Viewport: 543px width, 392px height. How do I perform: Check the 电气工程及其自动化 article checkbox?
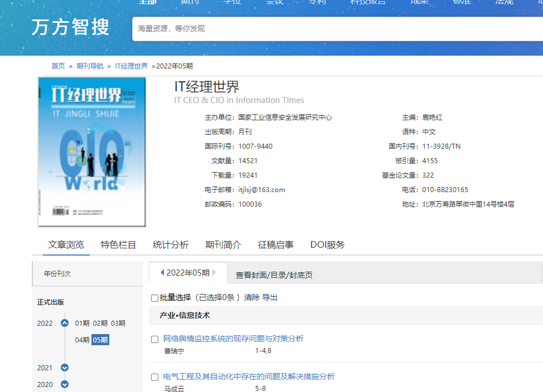coord(155,377)
